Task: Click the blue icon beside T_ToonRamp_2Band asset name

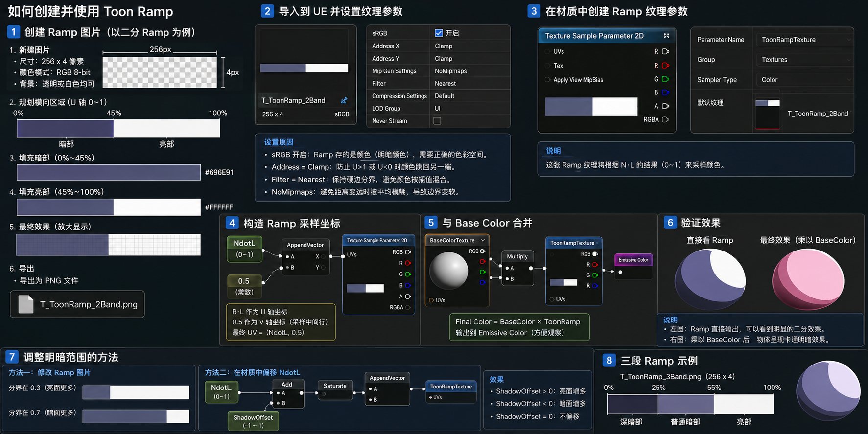Action: 344,100
